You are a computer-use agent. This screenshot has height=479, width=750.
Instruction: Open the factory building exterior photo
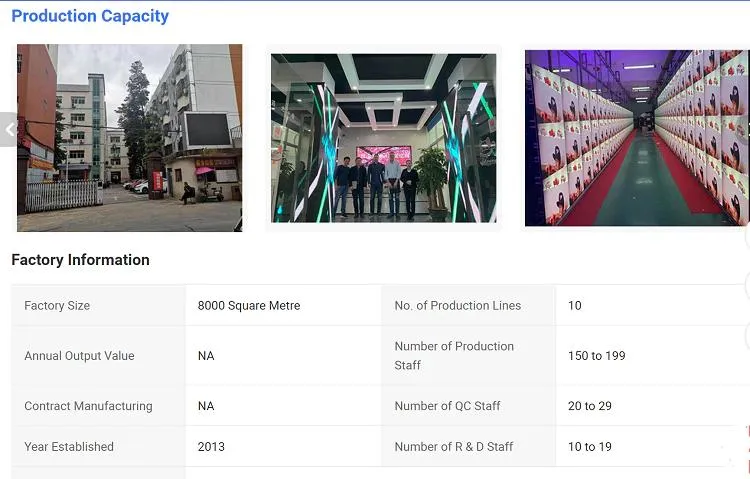pyautogui.click(x=130, y=138)
